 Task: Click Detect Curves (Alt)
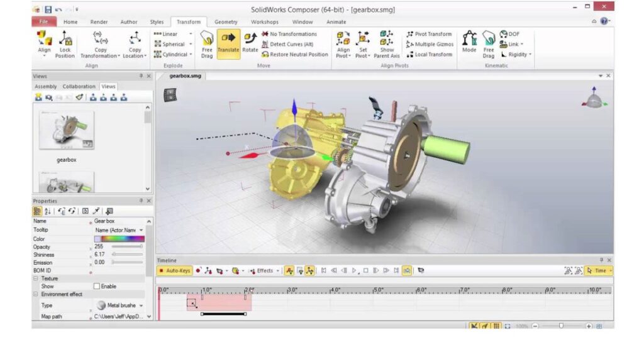(287, 45)
